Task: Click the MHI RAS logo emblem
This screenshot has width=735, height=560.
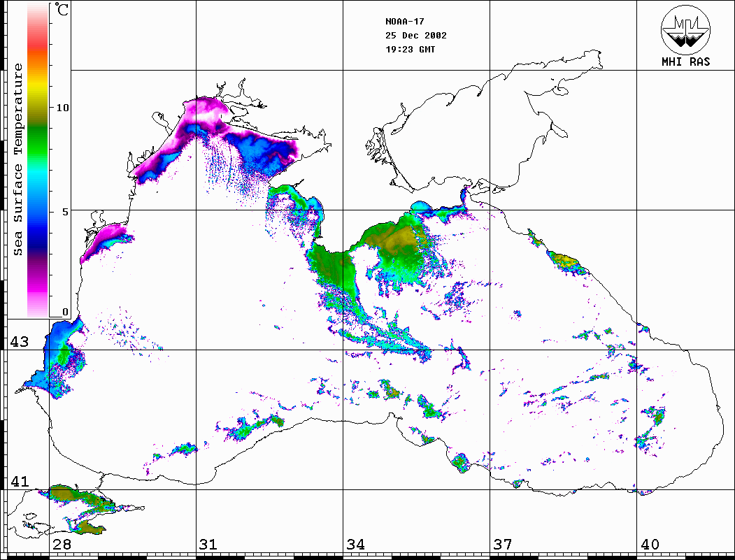Action: (685, 29)
